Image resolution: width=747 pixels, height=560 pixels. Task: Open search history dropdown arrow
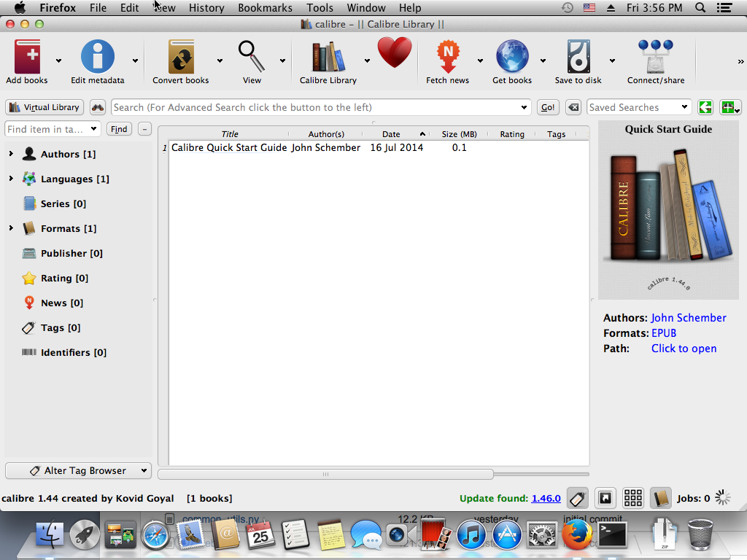(524, 107)
